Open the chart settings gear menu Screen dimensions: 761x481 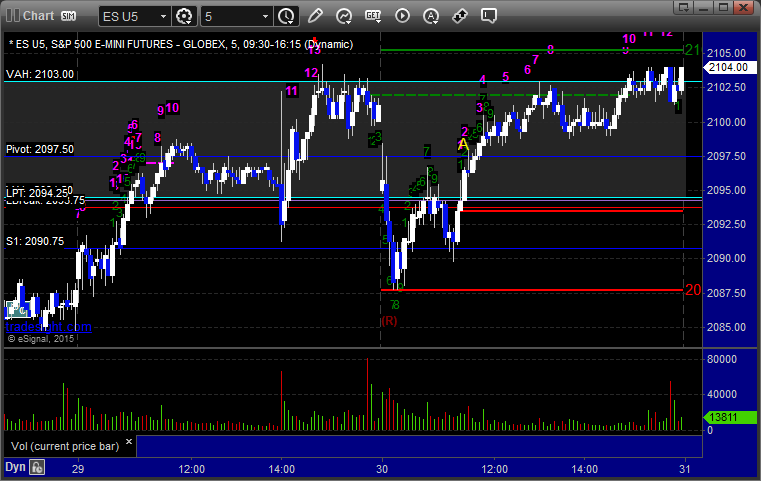tap(184, 17)
